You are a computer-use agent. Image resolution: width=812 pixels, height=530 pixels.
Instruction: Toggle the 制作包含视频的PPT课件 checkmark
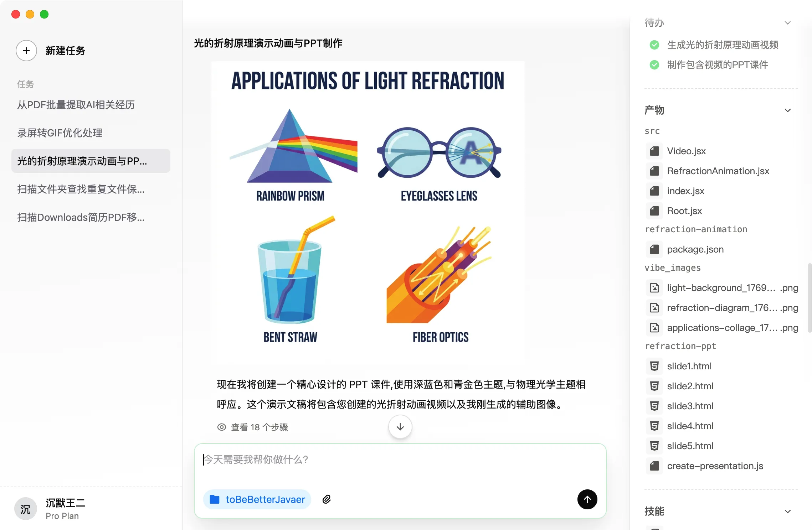click(x=654, y=65)
